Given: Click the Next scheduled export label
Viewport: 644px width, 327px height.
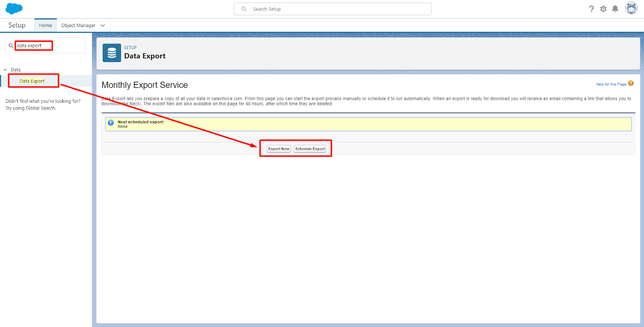Looking at the screenshot, I should [141, 122].
